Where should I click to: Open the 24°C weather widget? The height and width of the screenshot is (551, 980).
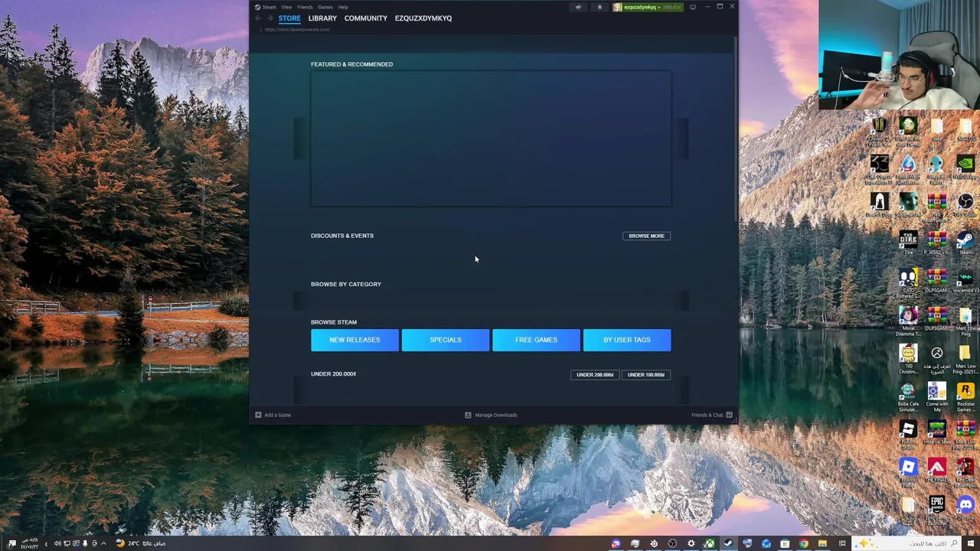pos(140,543)
